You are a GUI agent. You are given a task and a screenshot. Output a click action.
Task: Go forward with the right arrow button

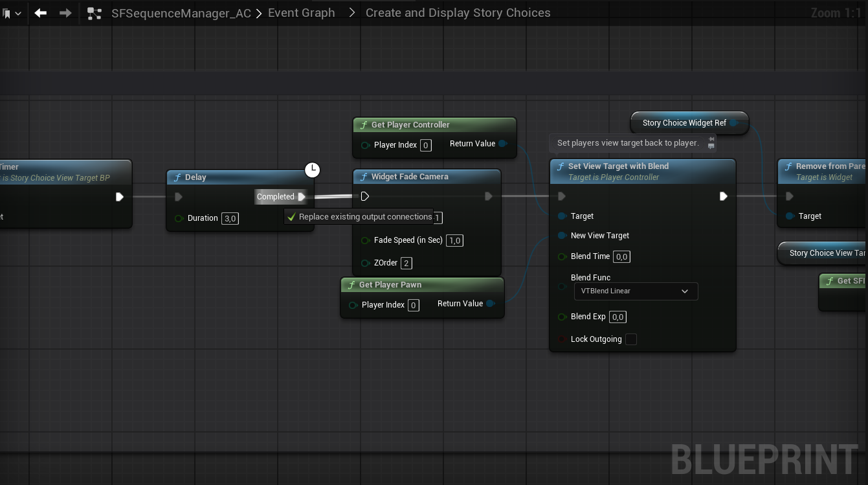click(x=65, y=13)
